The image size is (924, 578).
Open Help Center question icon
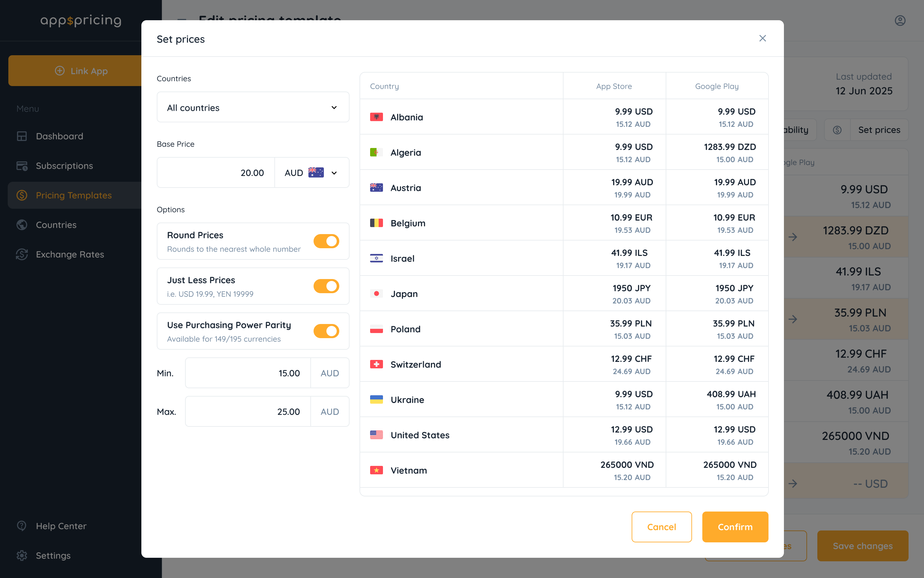tap(22, 526)
